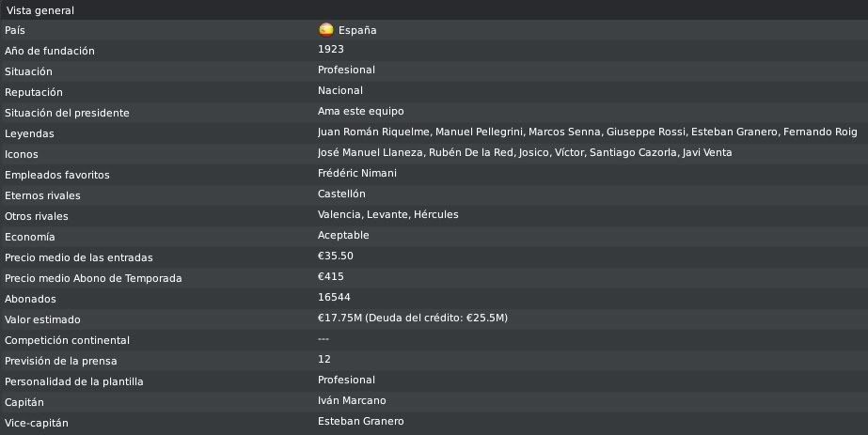Screen dimensions: 868x435
Task: Click the press prediction value 12
Action: coord(324,359)
